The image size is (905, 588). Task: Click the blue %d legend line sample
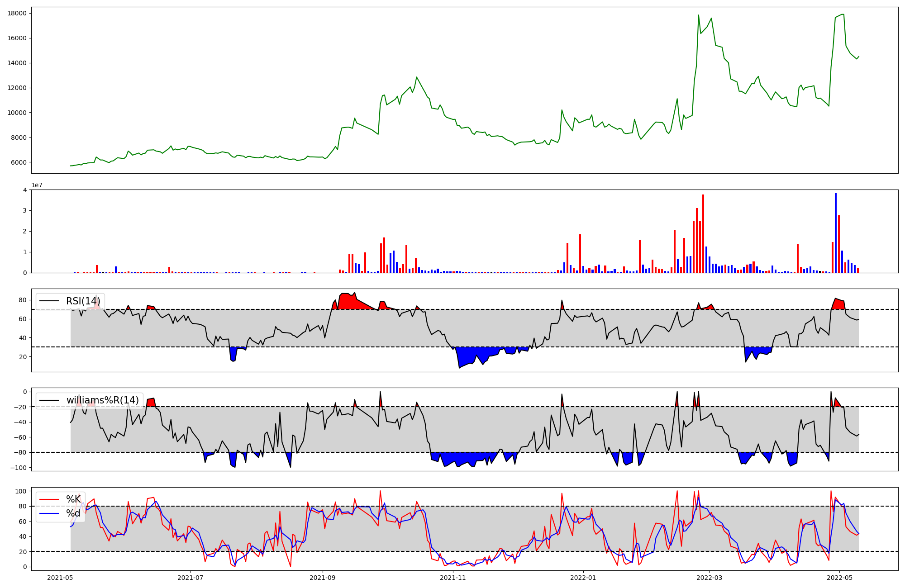[x=49, y=513]
